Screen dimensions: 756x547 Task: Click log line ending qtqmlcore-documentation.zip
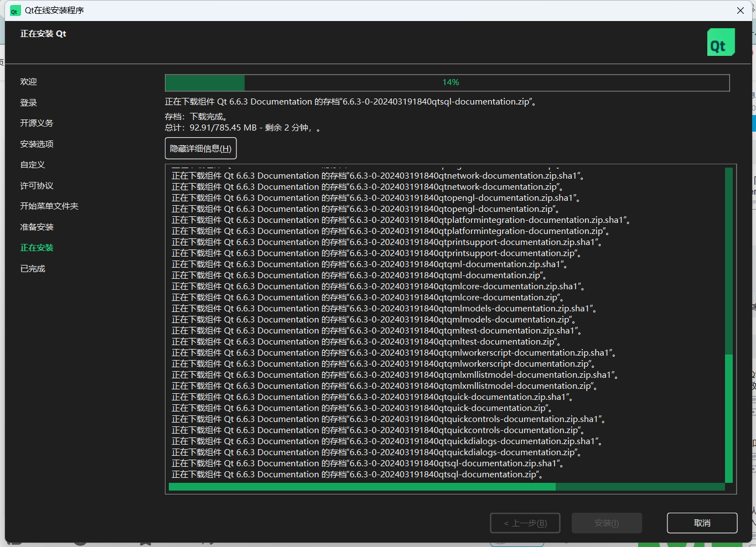pos(368,298)
